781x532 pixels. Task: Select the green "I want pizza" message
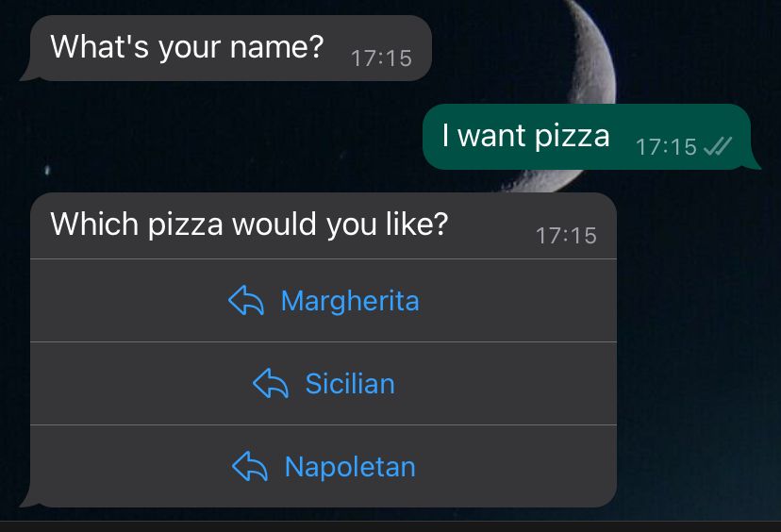(x=591, y=137)
